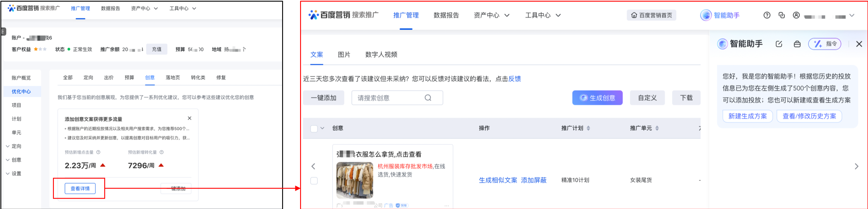Click info icon beside 预估新增点击量
This screenshot has height=209, width=868.
98,152
